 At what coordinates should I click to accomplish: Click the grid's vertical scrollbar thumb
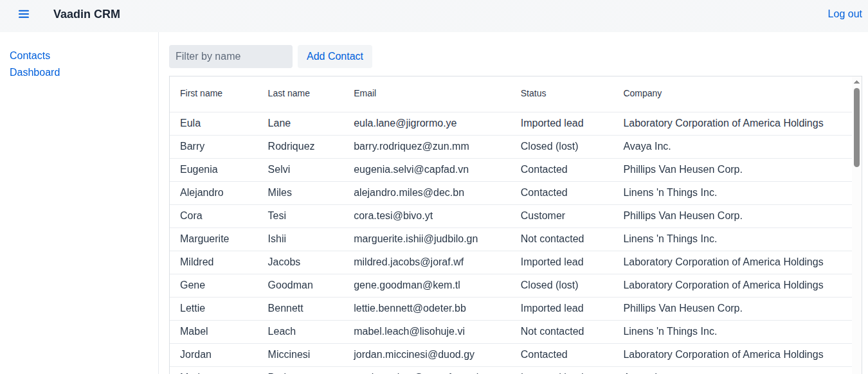(x=856, y=127)
